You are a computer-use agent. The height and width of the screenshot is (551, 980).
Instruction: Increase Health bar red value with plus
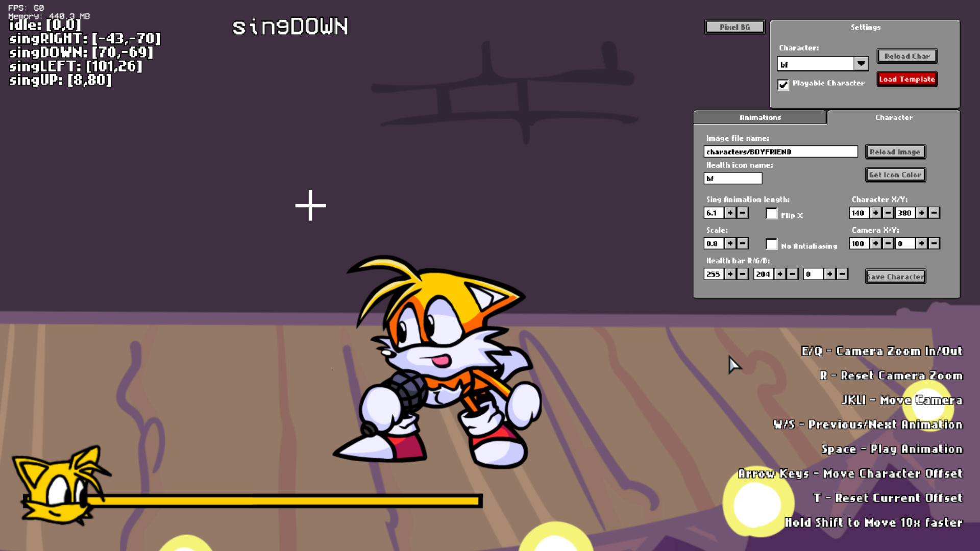[x=730, y=274]
